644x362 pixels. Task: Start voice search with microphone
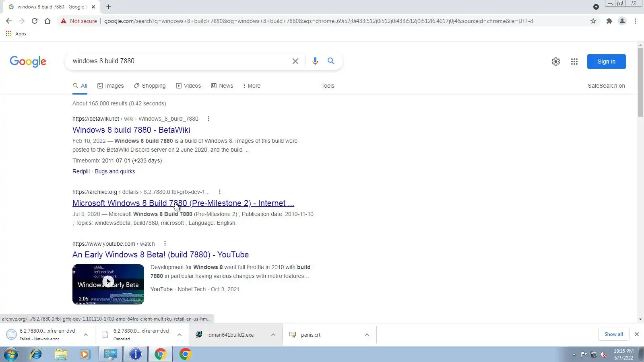[315, 61]
